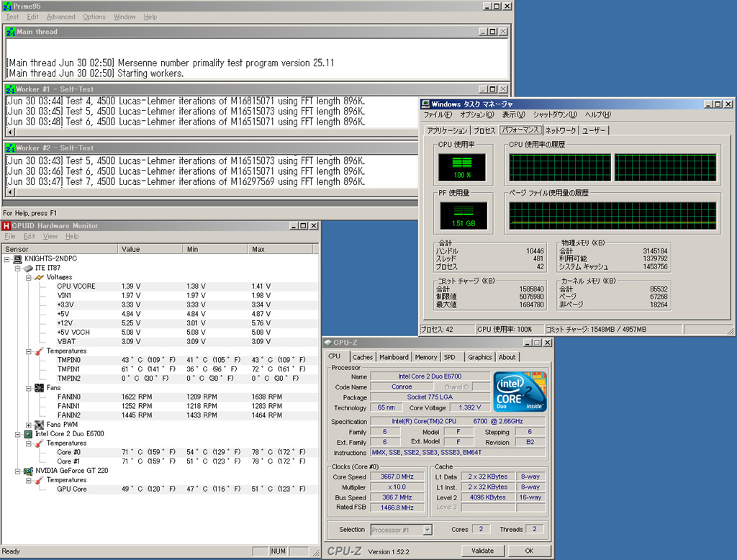The image size is (737, 560).
Task: Click the Intel Core 2 Duo logo
Action: [520, 393]
